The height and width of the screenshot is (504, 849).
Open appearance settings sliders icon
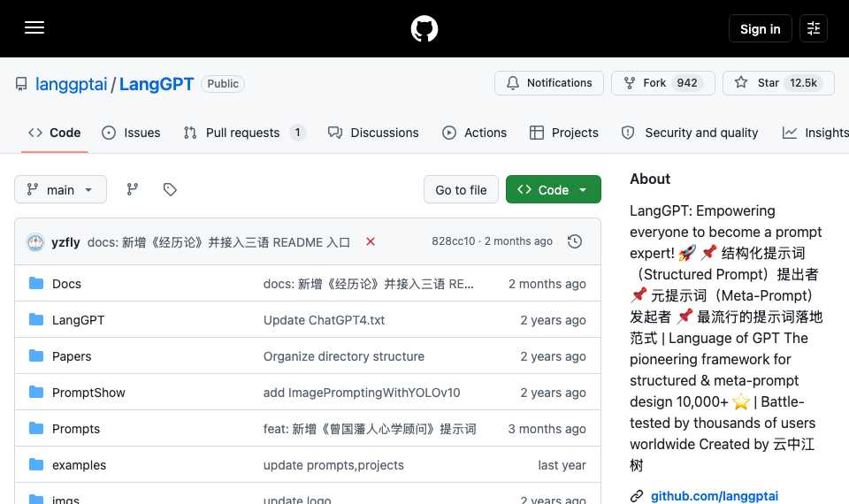(x=814, y=28)
